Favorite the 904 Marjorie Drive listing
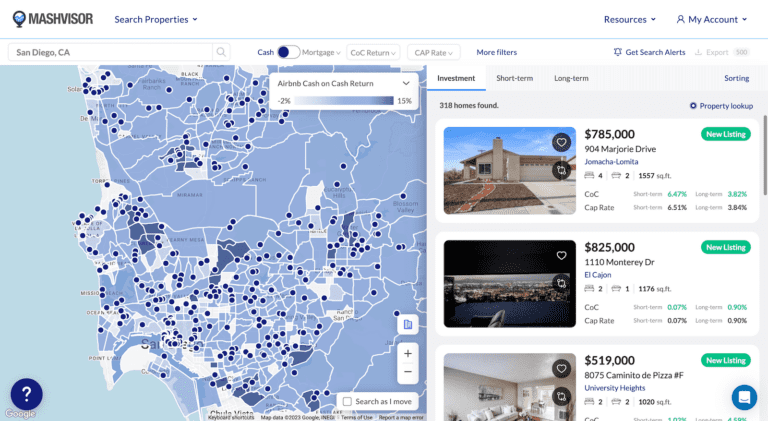 (562, 143)
